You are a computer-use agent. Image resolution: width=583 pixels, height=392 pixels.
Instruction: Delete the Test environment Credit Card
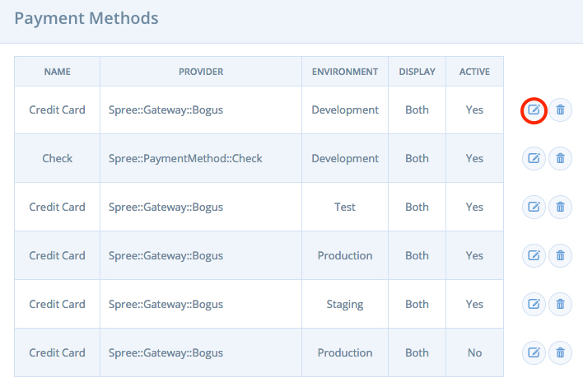click(560, 207)
